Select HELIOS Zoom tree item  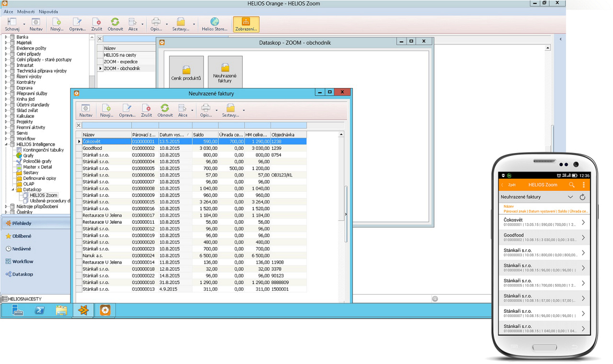pyautogui.click(x=44, y=195)
